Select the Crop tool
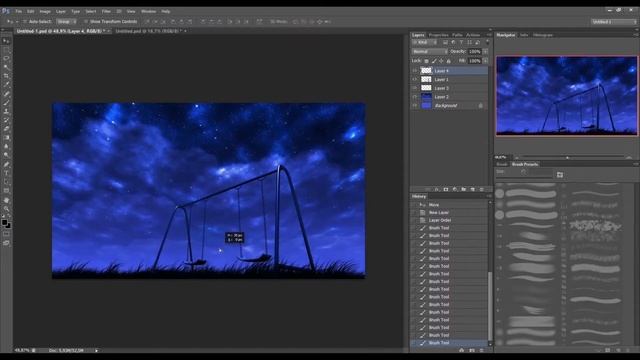The height and width of the screenshot is (360, 640). pyautogui.click(x=6, y=76)
